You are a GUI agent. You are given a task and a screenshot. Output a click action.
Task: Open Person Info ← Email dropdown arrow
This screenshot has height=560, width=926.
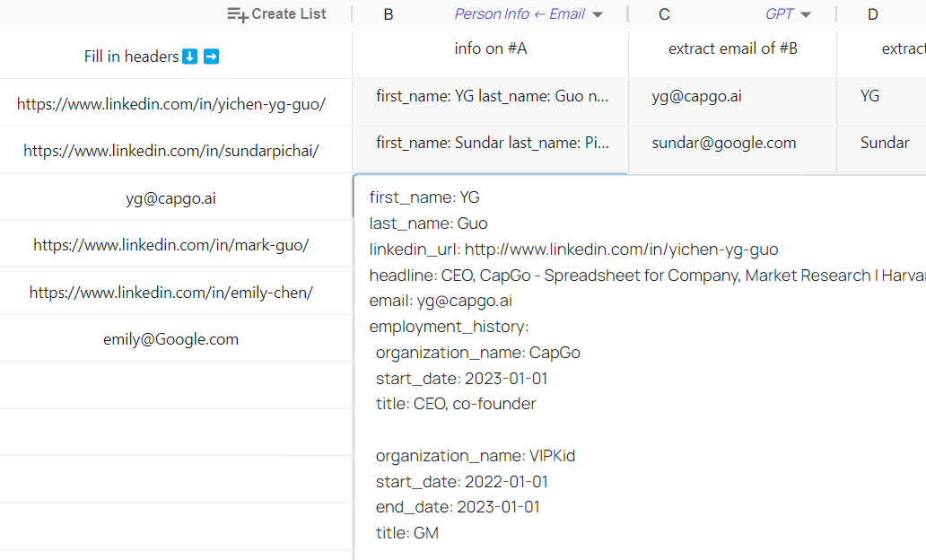tap(598, 14)
